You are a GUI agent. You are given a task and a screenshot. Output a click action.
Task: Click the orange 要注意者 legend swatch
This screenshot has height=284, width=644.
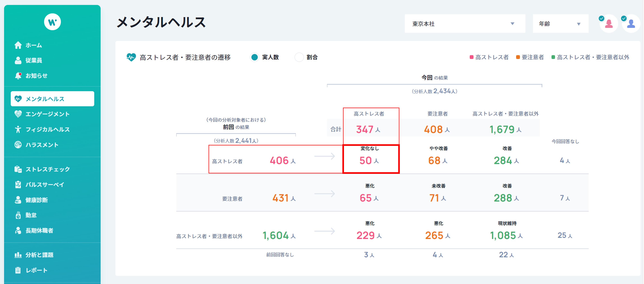click(518, 57)
